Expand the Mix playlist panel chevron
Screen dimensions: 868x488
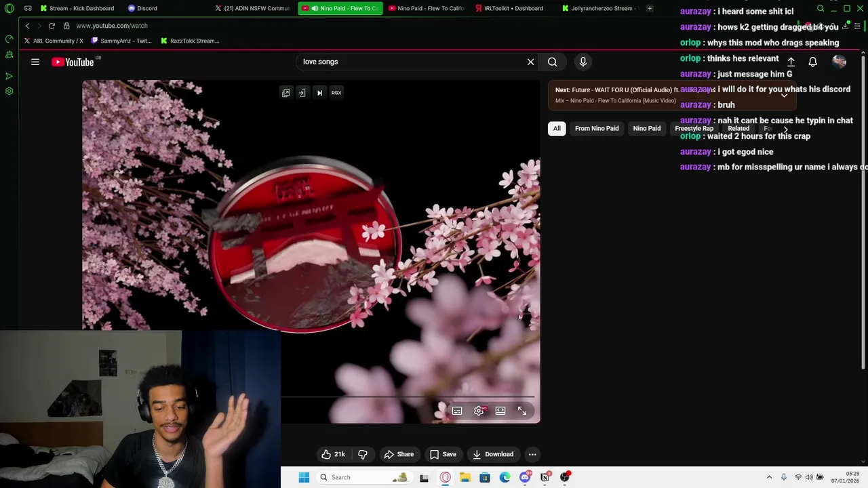(x=784, y=95)
